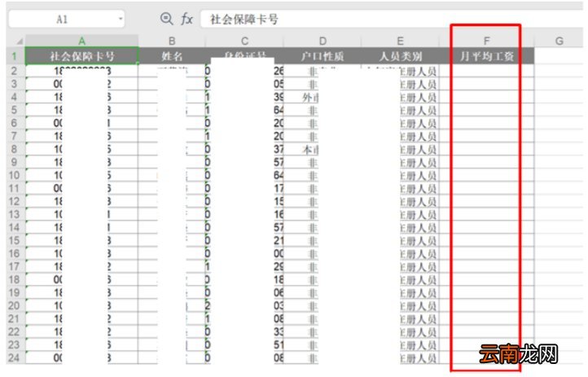The width and height of the screenshot is (588, 377).
Task: Click empty 月平均工资 cell in row 10
Action: pyautogui.click(x=486, y=175)
